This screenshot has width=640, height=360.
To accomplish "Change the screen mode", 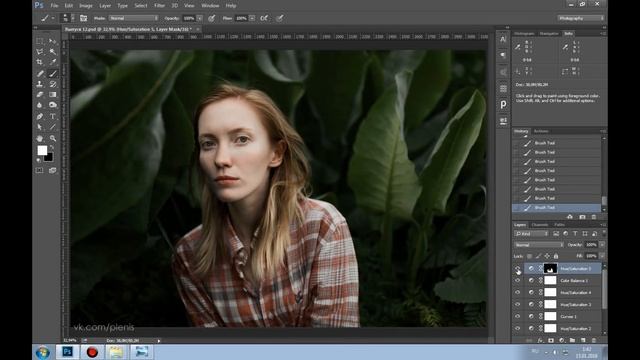I will [53, 170].
